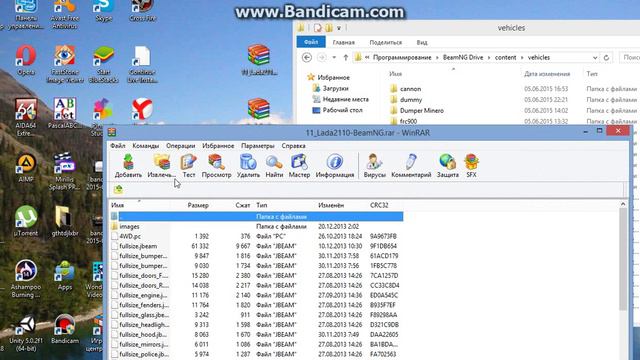
Task: Click the 11_Lada2110 RAR archive desktop icon
Action: [259, 60]
